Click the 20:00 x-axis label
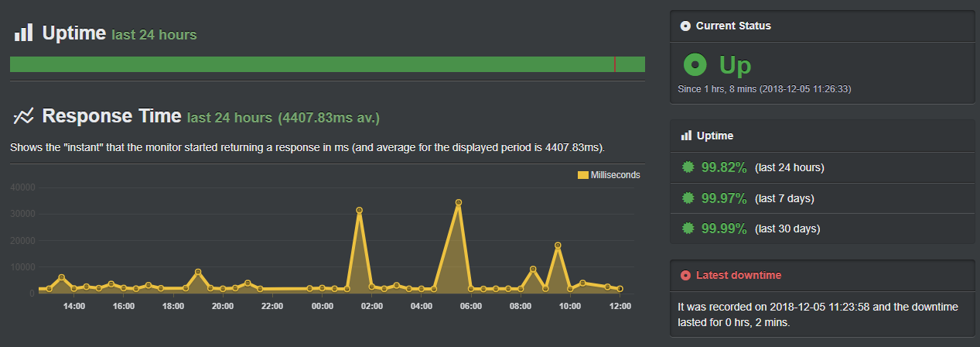This screenshot has height=347, width=980. [223, 306]
